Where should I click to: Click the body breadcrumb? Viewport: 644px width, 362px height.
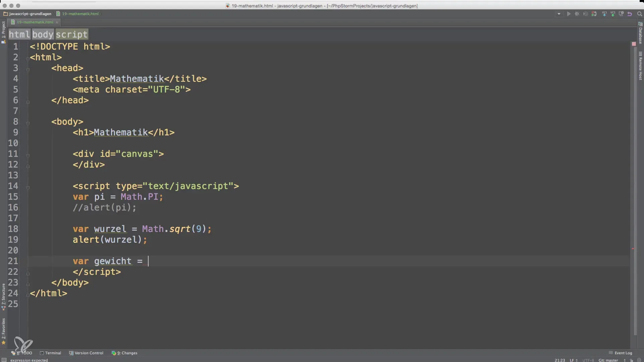coord(43,34)
